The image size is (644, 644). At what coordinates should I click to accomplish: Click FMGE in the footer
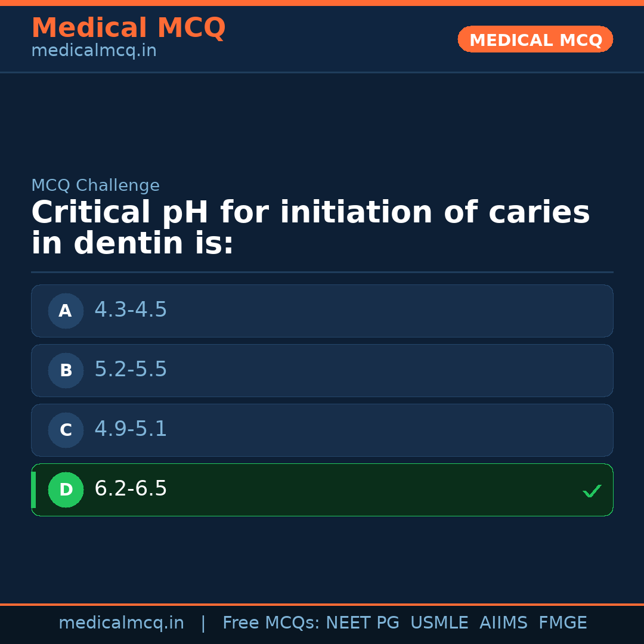(563, 623)
